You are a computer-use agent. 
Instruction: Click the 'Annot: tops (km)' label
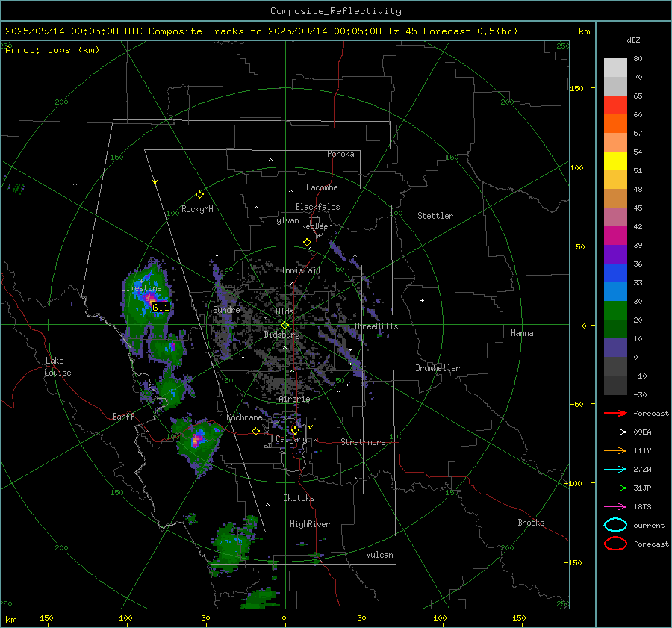point(52,50)
